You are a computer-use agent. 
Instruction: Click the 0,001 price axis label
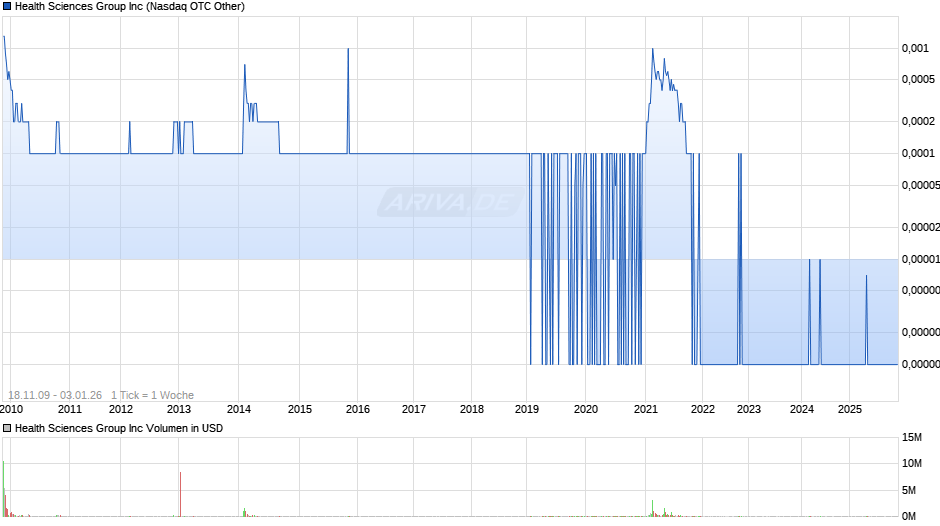coord(915,49)
